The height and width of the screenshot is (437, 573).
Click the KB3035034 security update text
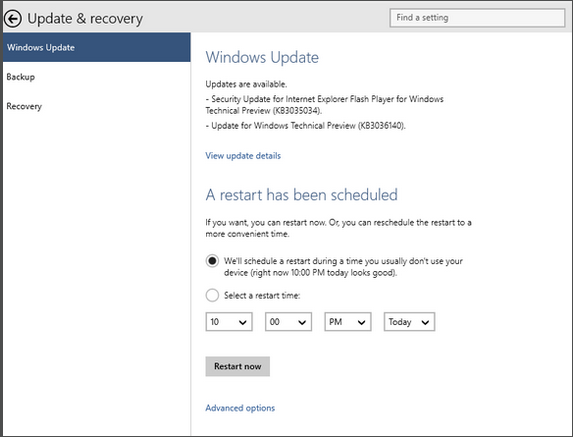coord(325,104)
